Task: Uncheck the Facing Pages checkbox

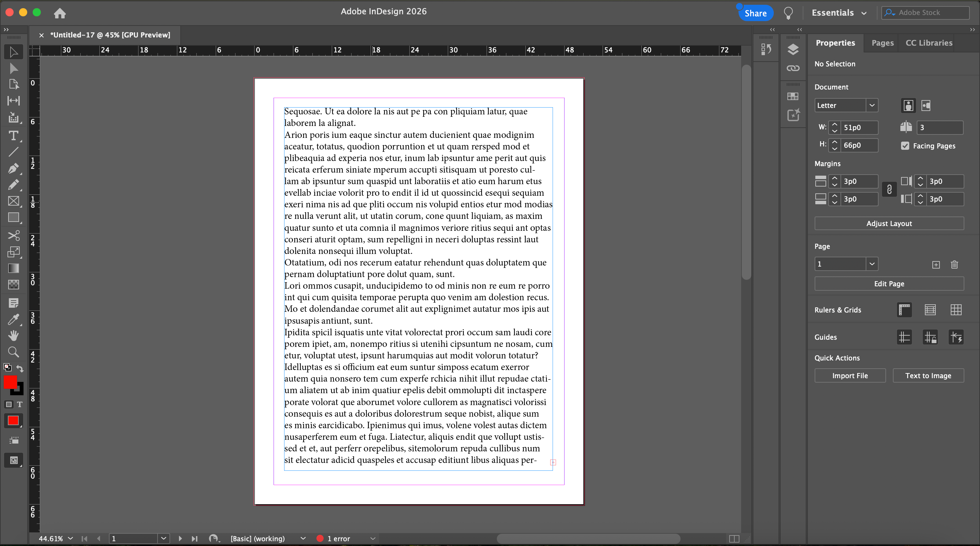Action: (905, 146)
